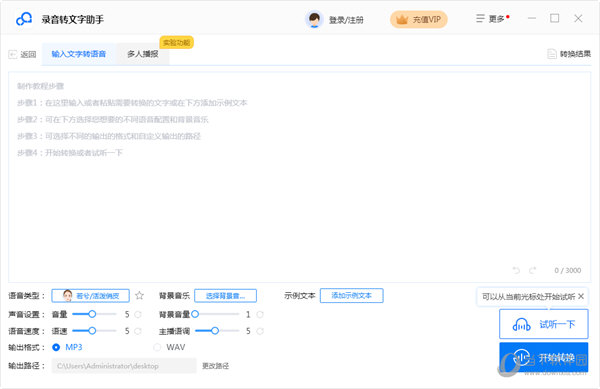Click the output path field

(x=124, y=366)
